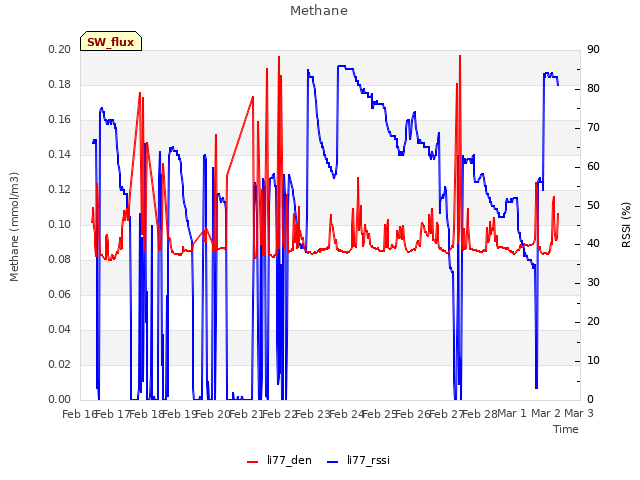
Task: Click the 0.14 left axis value
Action: [60, 155]
